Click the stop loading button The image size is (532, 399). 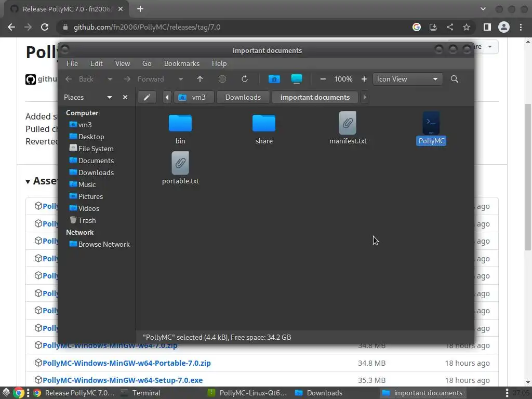click(x=222, y=79)
